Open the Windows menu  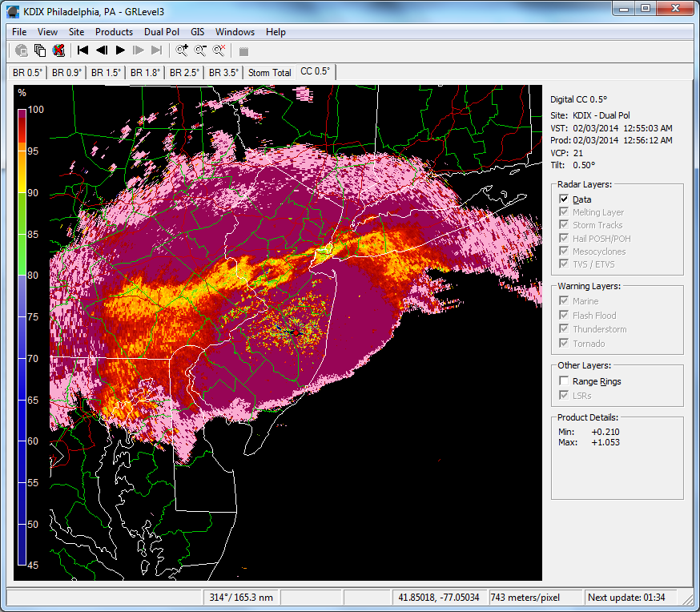[235, 32]
